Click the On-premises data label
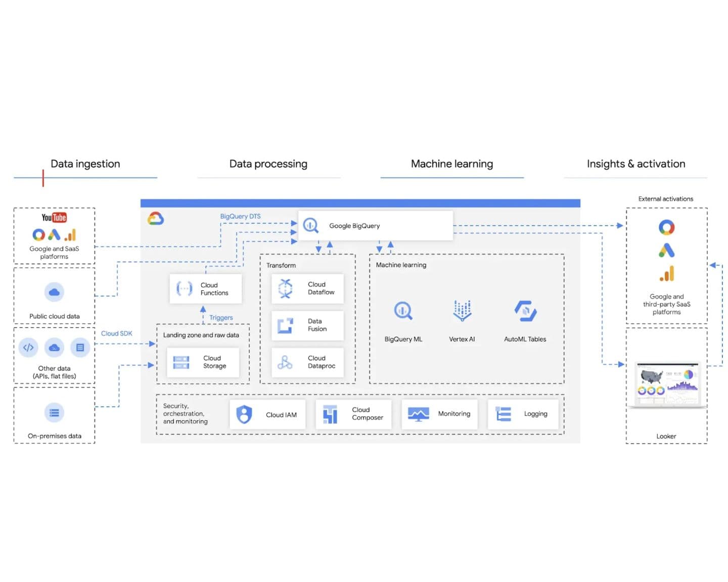Screen dimensions: 728x582 [55, 436]
